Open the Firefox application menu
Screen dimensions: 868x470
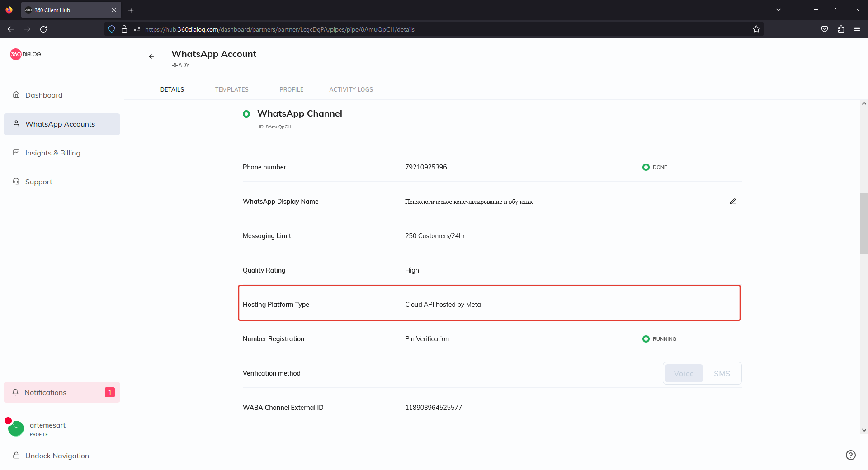point(857,29)
